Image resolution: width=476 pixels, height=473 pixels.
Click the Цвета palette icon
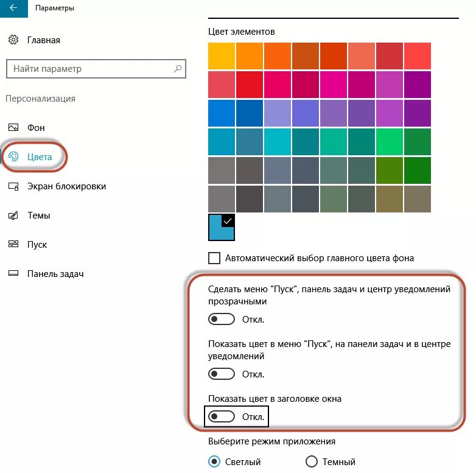click(13, 157)
